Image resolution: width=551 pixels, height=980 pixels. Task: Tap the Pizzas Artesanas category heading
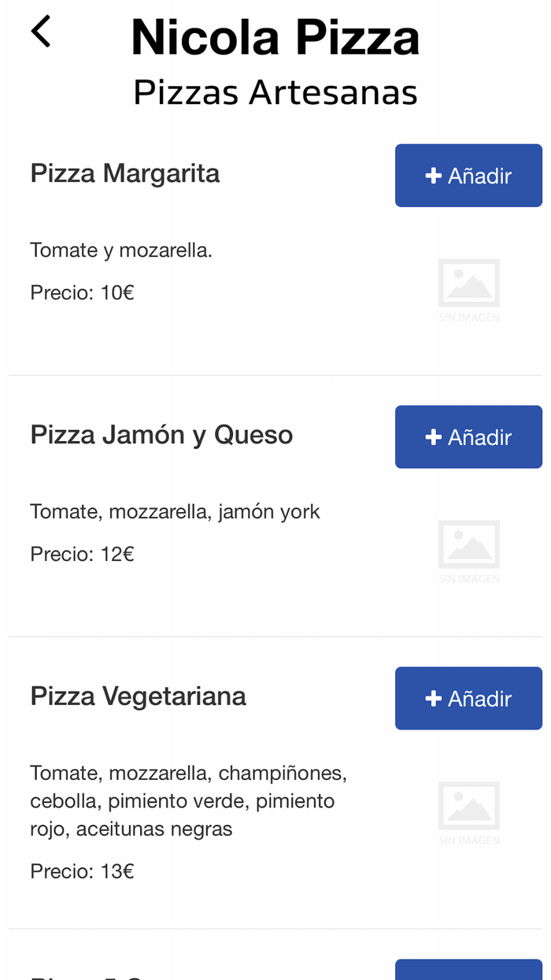tap(275, 91)
